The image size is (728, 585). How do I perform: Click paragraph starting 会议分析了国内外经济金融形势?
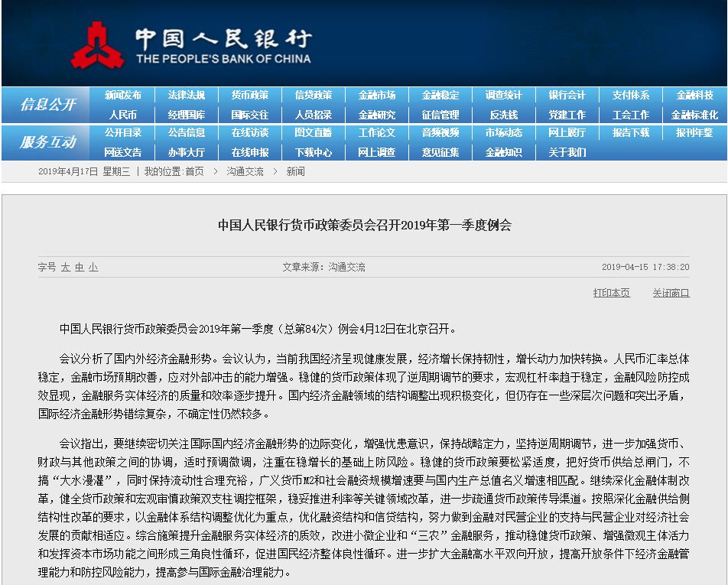[x=363, y=386]
